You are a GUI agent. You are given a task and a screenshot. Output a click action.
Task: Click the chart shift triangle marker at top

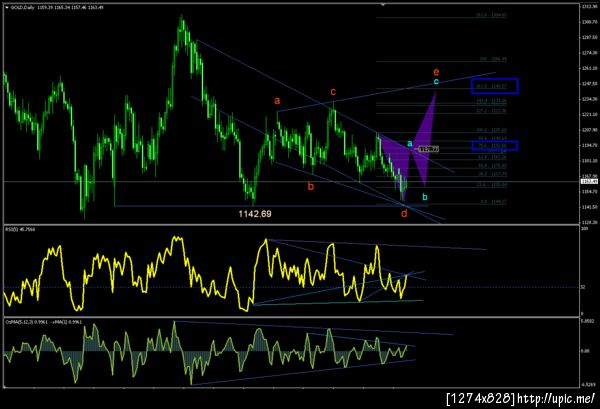[383, 5]
